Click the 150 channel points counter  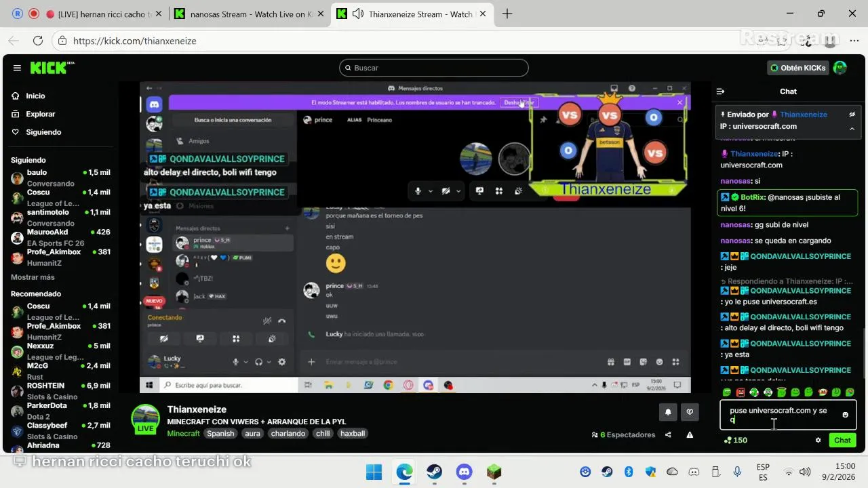[736, 440]
